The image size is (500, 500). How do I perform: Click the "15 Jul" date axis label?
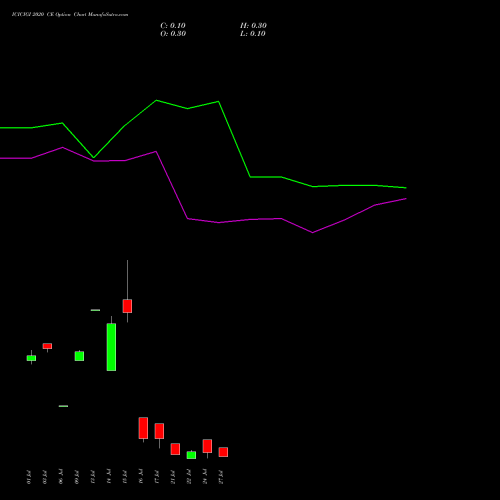tap(125, 477)
